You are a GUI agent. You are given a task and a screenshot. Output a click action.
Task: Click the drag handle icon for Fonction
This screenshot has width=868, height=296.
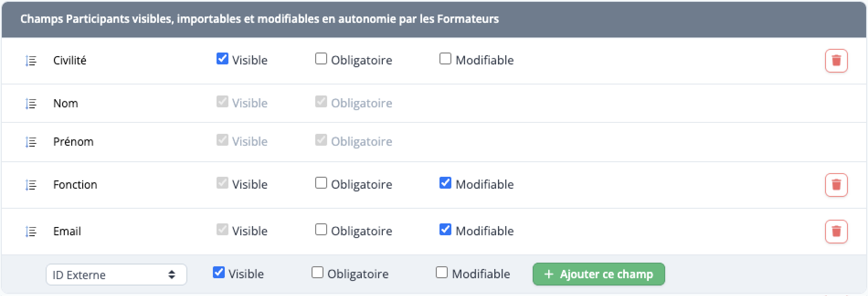[x=31, y=185]
